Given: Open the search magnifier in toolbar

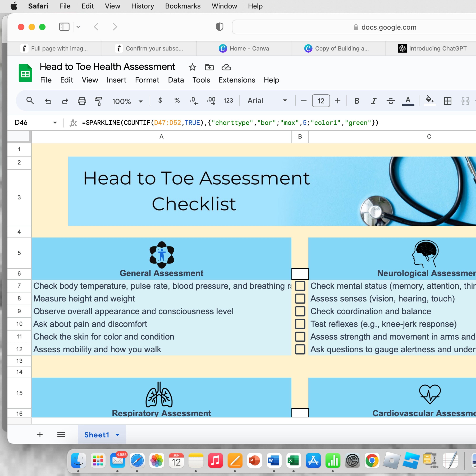Looking at the screenshot, I should [x=30, y=101].
